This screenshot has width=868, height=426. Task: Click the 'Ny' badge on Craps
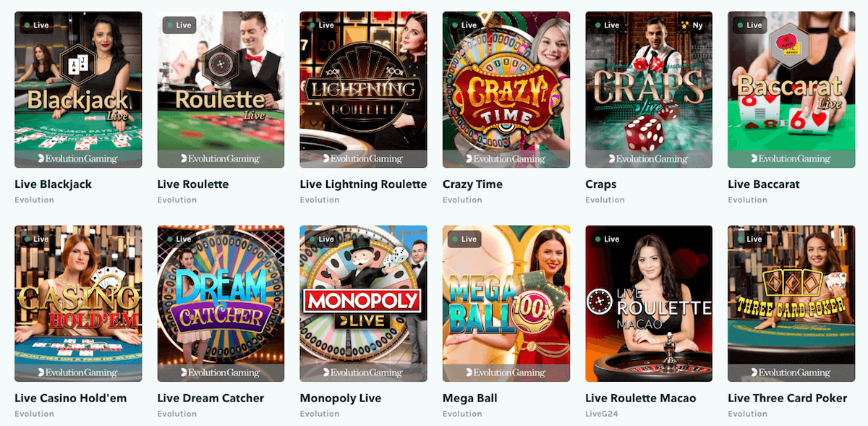tap(692, 25)
